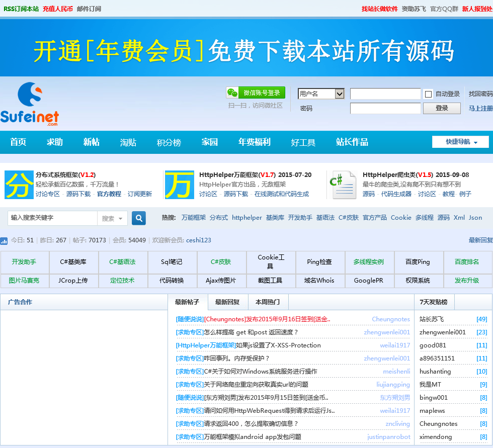The height and width of the screenshot is (448, 493).
Task: Open the 年费福利 nav item
Action: 255,142
